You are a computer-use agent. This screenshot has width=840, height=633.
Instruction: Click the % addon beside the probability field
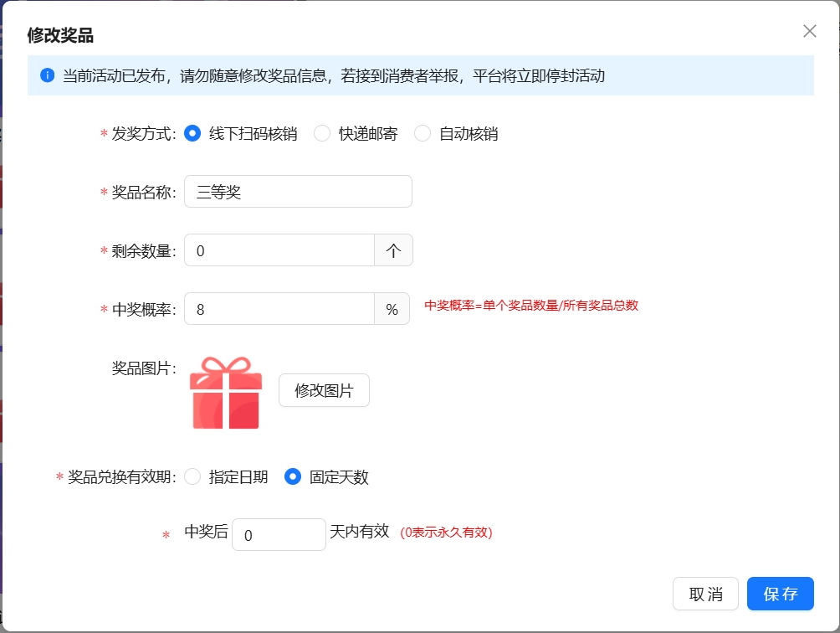(392, 309)
